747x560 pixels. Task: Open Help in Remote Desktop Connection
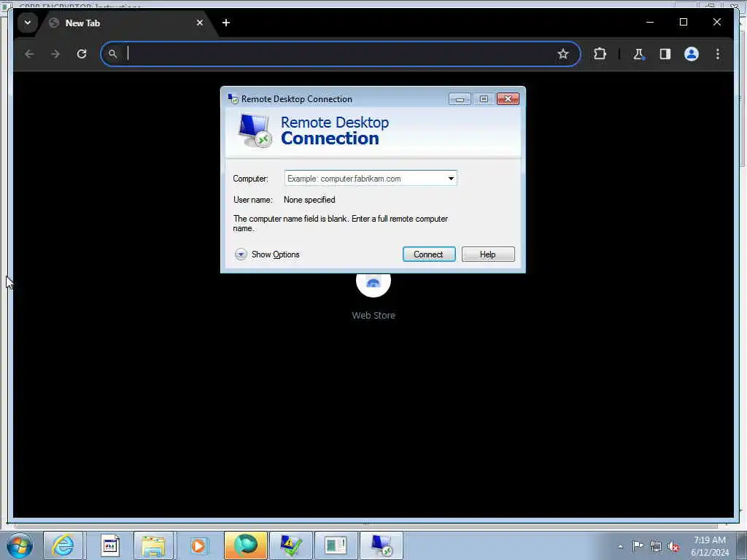(x=488, y=254)
